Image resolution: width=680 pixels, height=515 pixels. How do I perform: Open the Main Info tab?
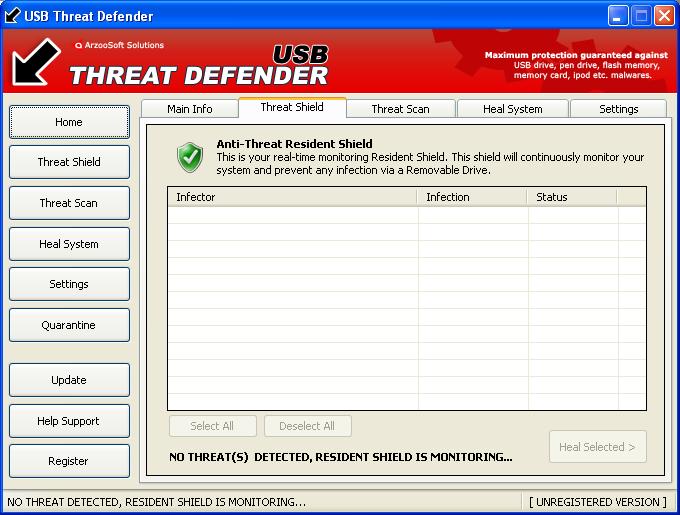[190, 109]
